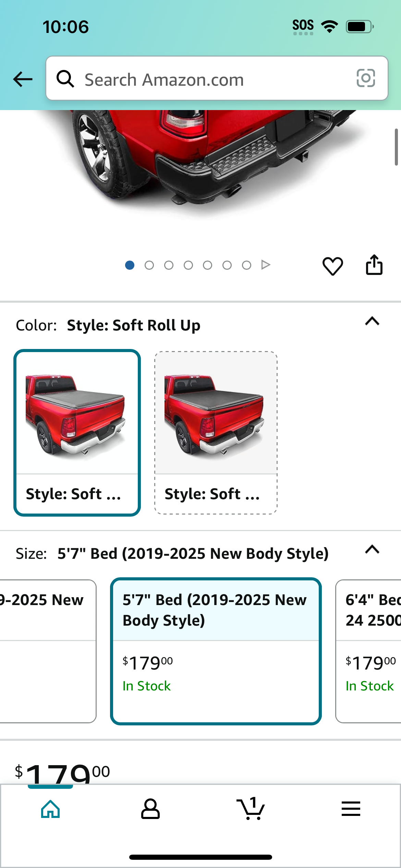Open the Home tab

(50, 809)
